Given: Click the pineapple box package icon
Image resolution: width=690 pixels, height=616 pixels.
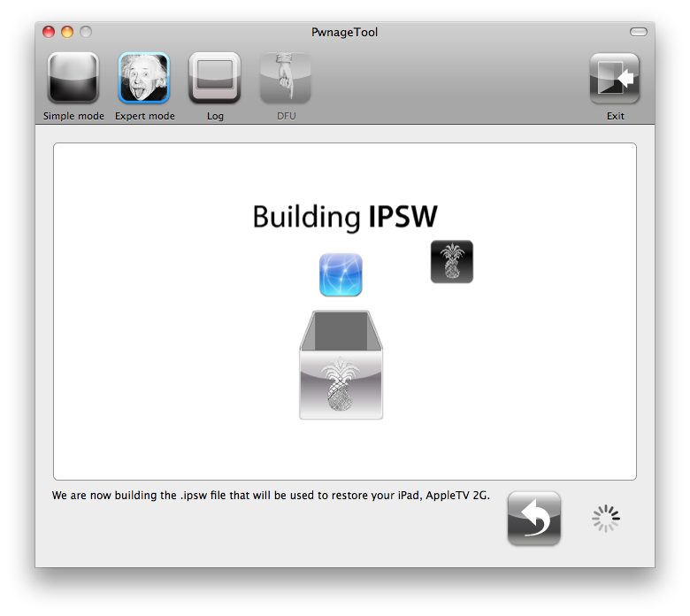Looking at the screenshot, I should tap(341, 365).
